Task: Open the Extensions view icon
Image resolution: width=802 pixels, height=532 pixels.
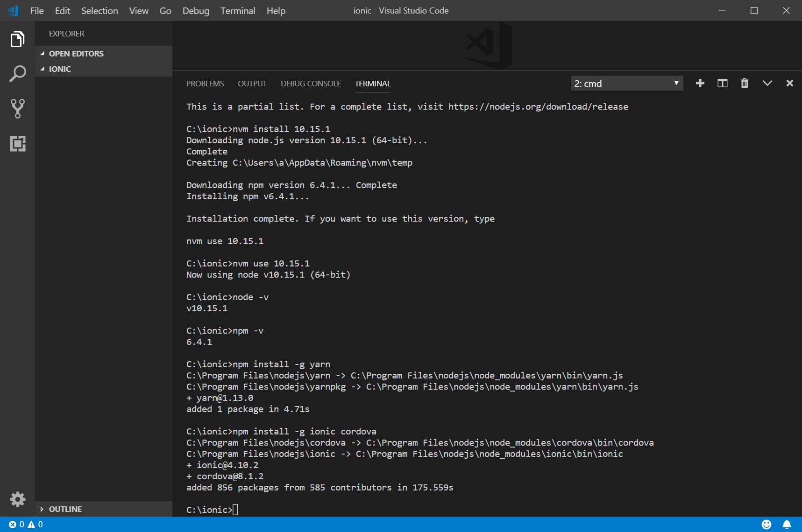Action: tap(17, 143)
